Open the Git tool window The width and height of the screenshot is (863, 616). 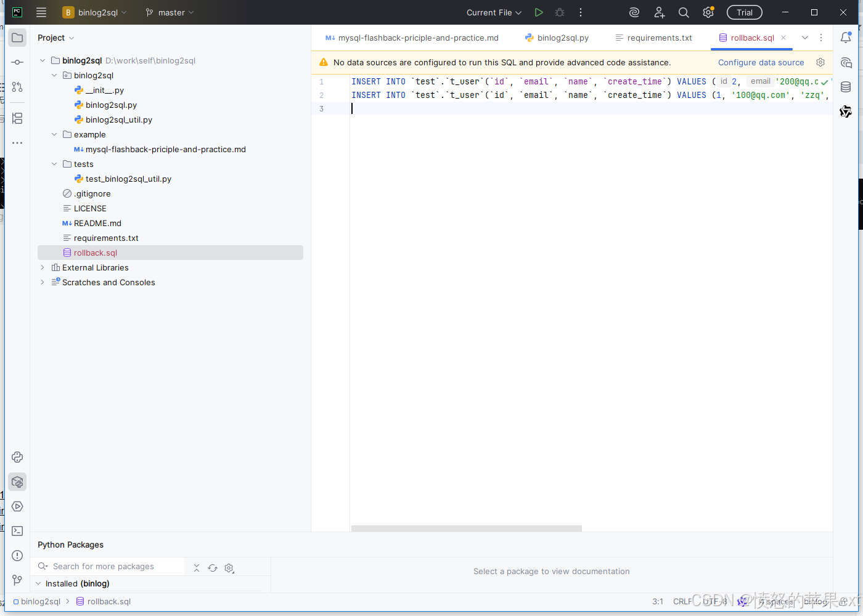click(17, 580)
